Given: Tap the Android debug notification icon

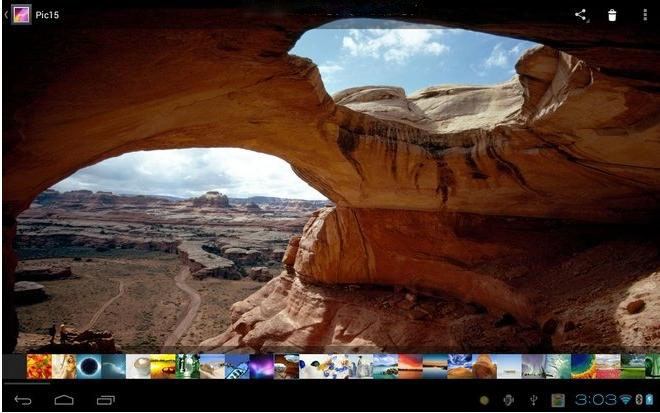Looking at the screenshot, I should [x=508, y=400].
